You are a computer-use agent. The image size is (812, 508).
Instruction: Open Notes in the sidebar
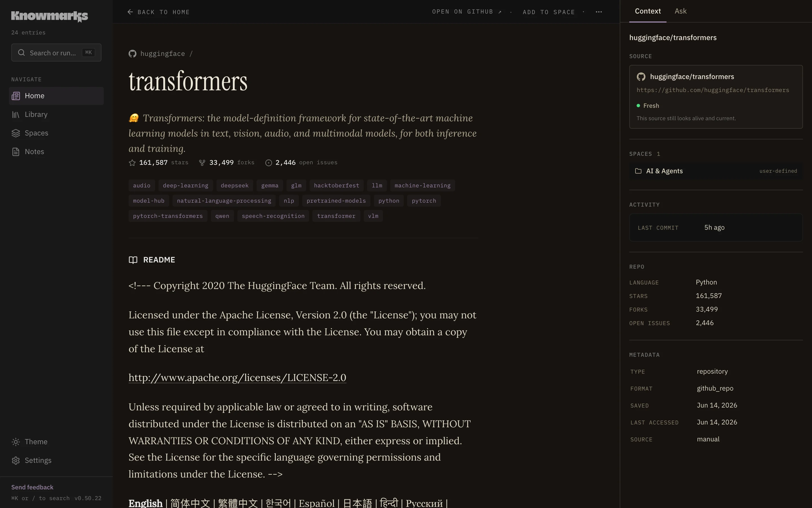(56, 152)
